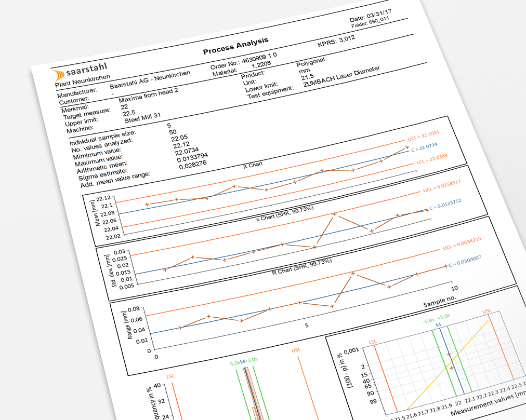Select the values analyzed count "50"
The height and width of the screenshot is (420, 526).
click(x=173, y=132)
